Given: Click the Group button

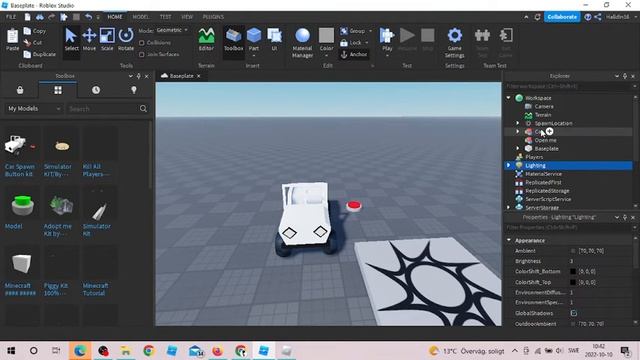Looking at the screenshot, I should pyautogui.click(x=353, y=31).
